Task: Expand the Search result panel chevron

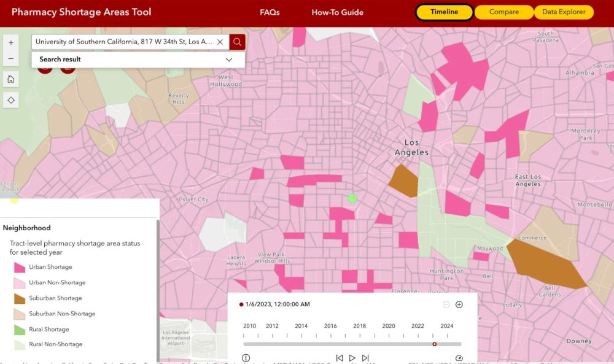Action: pos(228,60)
